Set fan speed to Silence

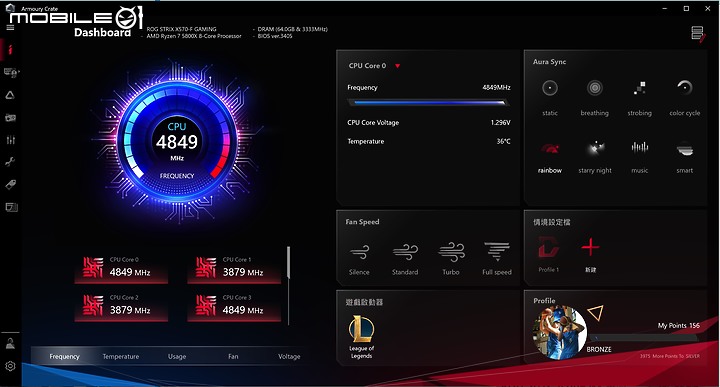[359, 259]
